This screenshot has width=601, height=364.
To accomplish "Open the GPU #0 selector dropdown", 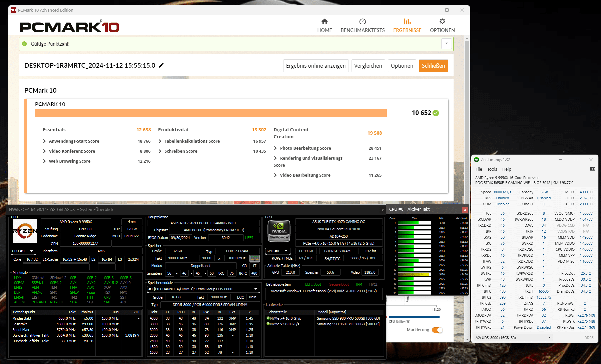I will pos(277,251).
